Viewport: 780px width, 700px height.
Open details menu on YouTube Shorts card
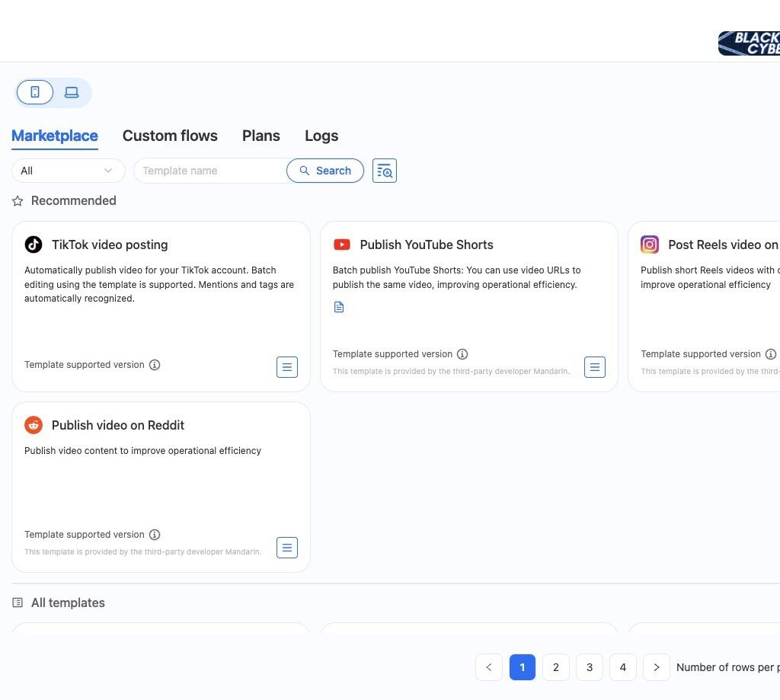(595, 367)
